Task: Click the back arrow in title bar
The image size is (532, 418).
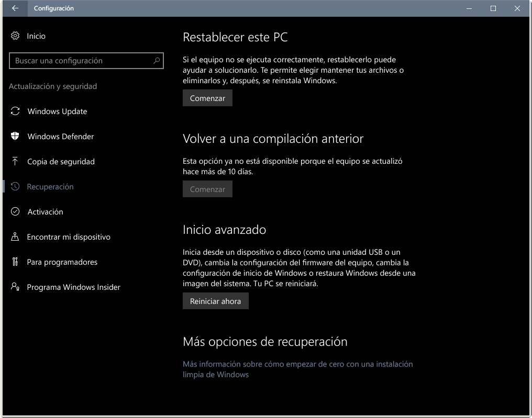Action: click(15, 8)
